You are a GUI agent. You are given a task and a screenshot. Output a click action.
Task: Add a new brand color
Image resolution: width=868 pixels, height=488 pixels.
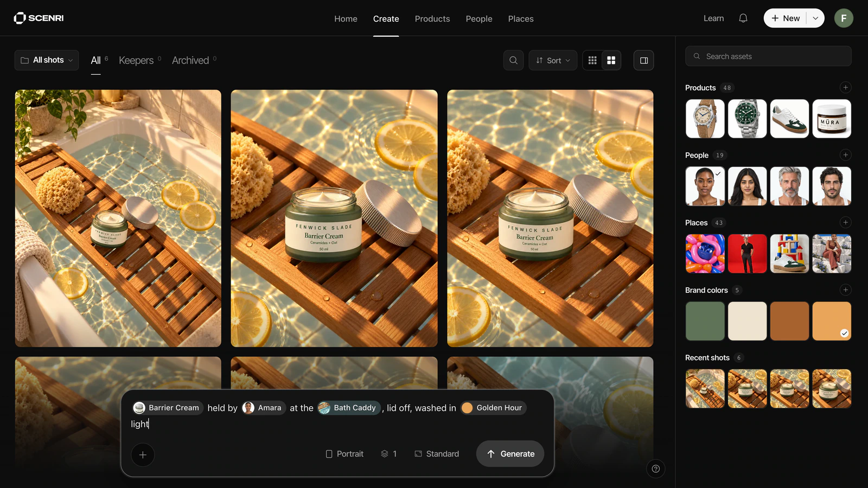coord(845,290)
